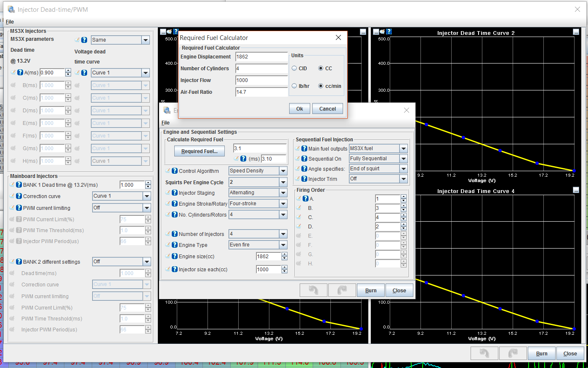This screenshot has width=588, height=368.
Task: Click help icon for BANK 2 different settings
Action: (19, 262)
